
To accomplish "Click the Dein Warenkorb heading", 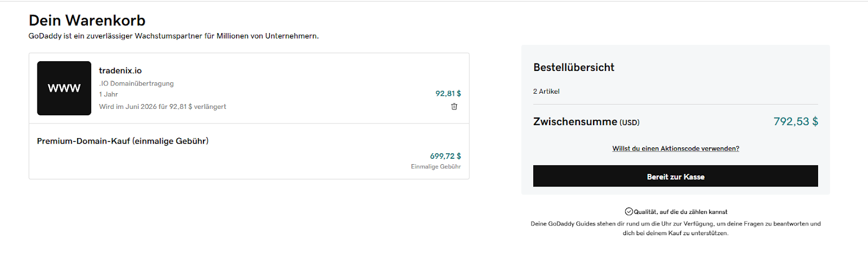I will pos(87,21).
